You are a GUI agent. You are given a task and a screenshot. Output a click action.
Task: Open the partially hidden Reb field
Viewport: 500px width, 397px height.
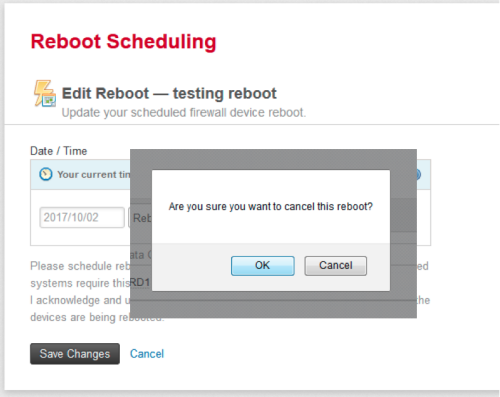tap(140, 218)
